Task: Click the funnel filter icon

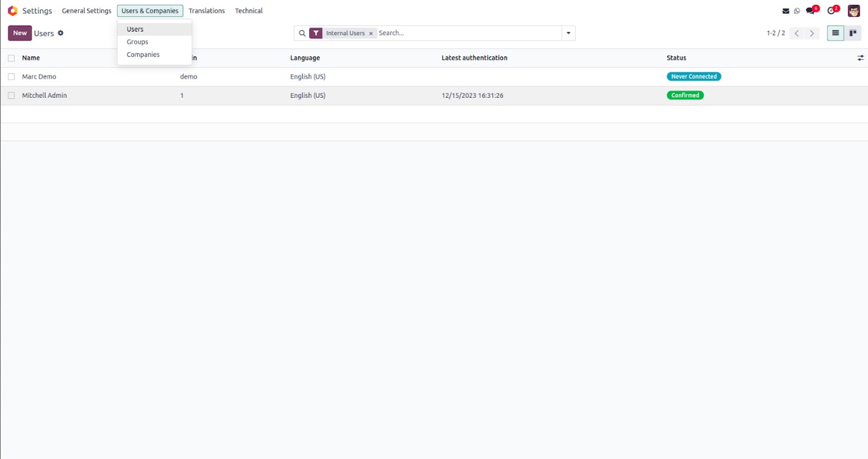Action: pyautogui.click(x=315, y=33)
